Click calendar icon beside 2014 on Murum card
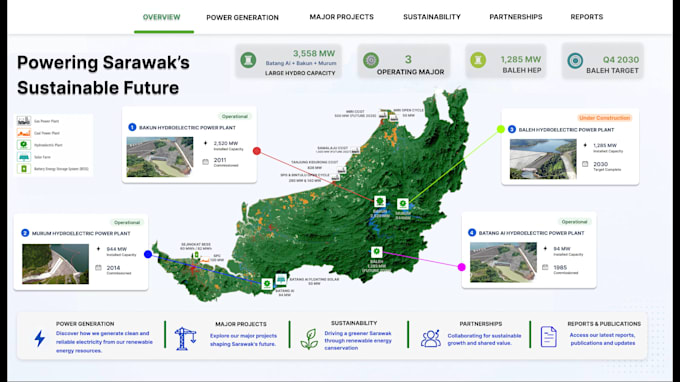 point(98,268)
